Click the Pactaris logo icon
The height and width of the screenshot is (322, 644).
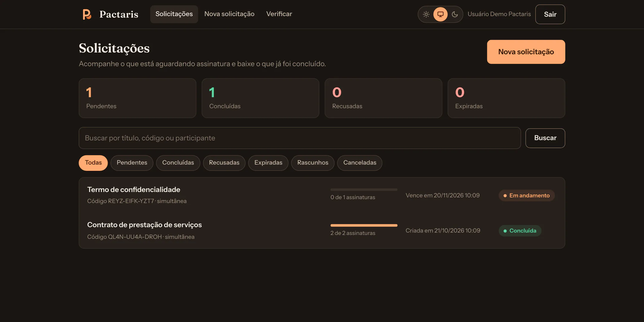tap(87, 14)
